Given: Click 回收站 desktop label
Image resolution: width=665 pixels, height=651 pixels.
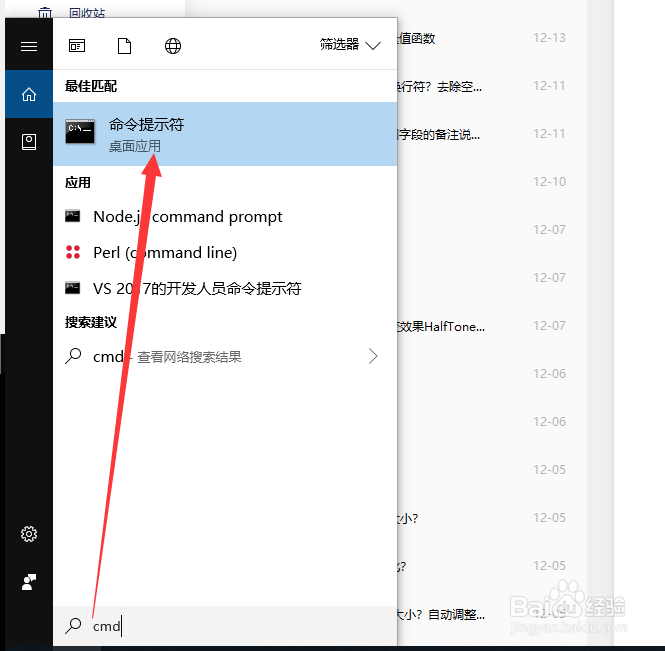Looking at the screenshot, I should [x=87, y=13].
